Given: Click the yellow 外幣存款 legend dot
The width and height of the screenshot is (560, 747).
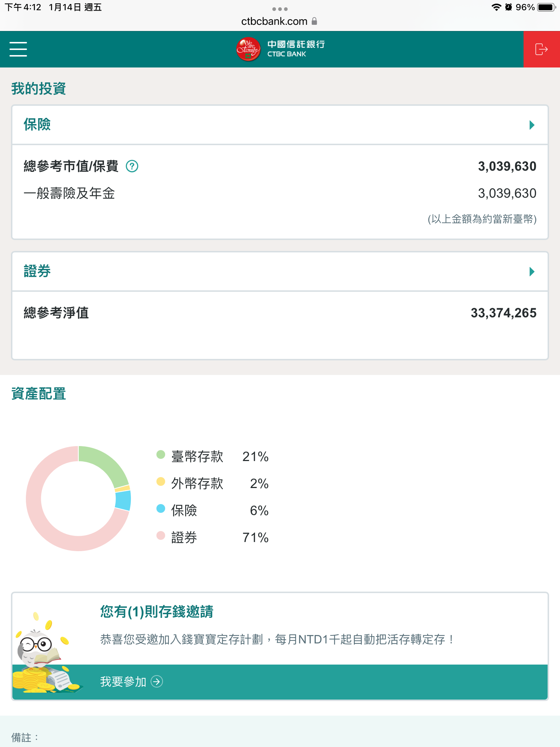Looking at the screenshot, I should pyautogui.click(x=161, y=481).
